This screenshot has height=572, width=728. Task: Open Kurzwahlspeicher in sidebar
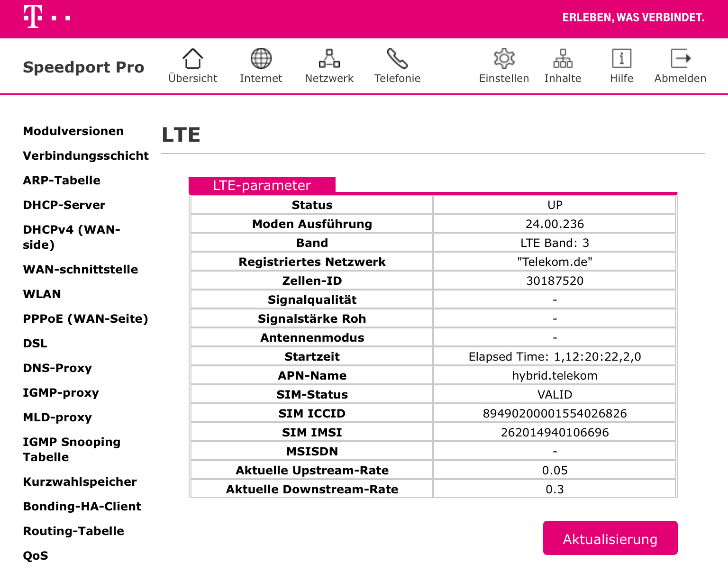[x=80, y=482]
